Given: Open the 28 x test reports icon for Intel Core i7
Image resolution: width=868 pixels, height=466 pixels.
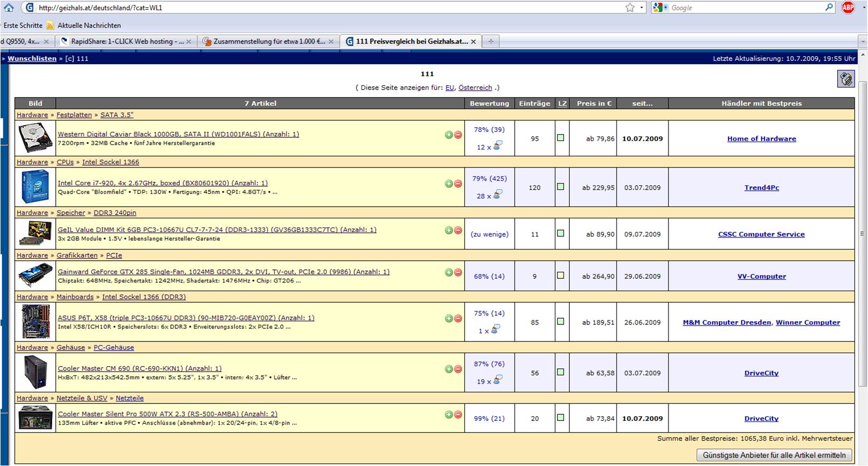Looking at the screenshot, I should pos(498,195).
